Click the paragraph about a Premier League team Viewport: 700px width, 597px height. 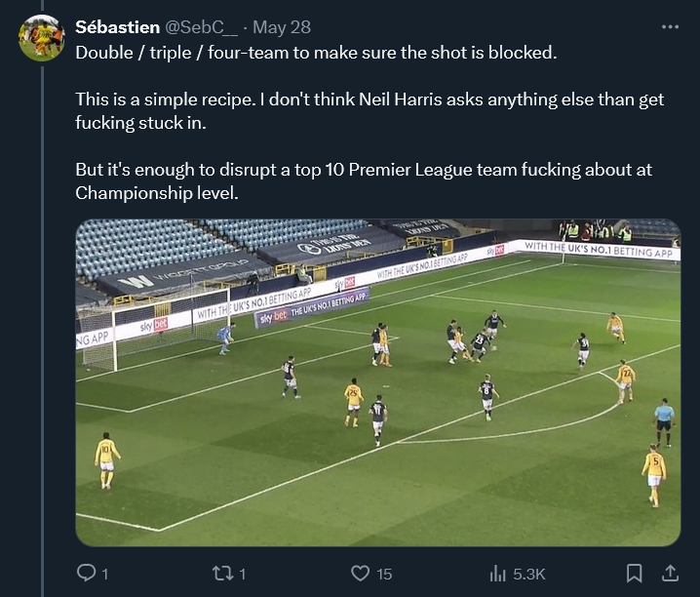(363, 181)
